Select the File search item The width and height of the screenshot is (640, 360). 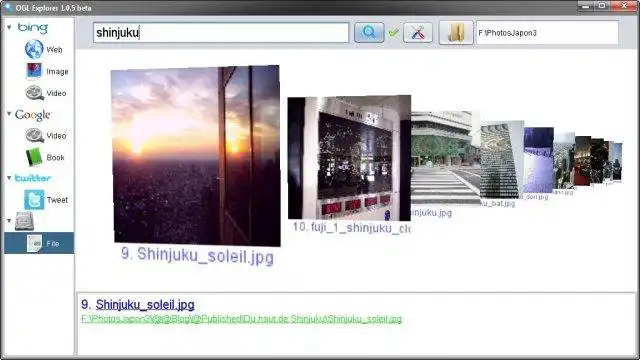[39, 243]
